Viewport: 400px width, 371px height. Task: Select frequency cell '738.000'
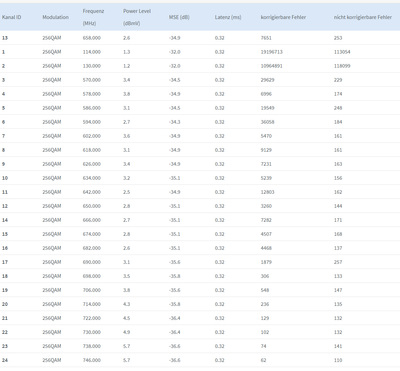(x=92, y=346)
